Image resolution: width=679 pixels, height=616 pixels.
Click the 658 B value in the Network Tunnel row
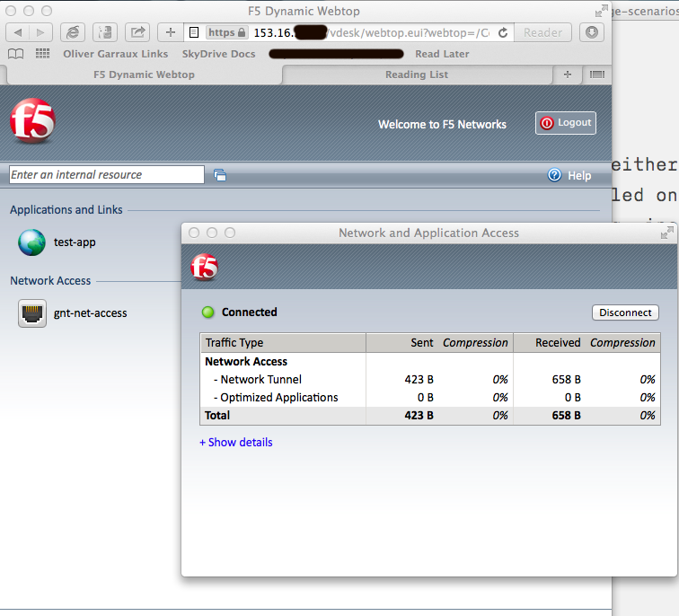(x=566, y=379)
